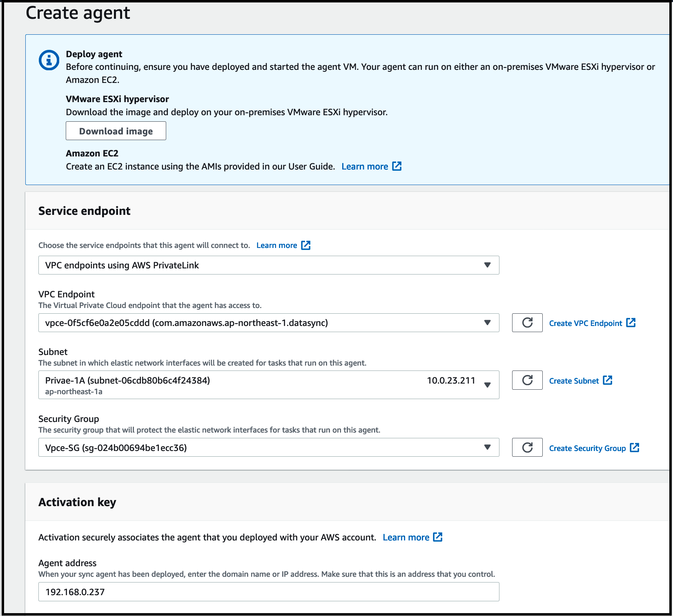Viewport: 673px width, 616px height.
Task: Click the info icon in Deploy agent banner
Action: pyautogui.click(x=48, y=60)
